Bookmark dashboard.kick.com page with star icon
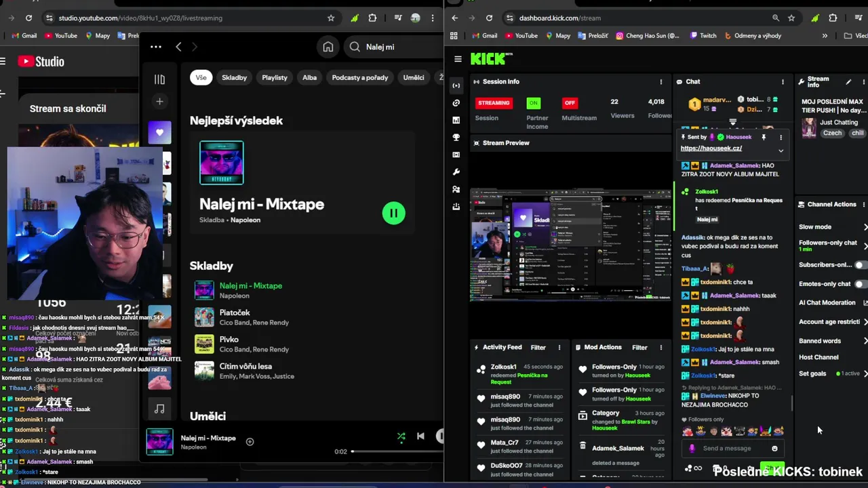Image resolution: width=868 pixels, height=488 pixels. pos(791,18)
